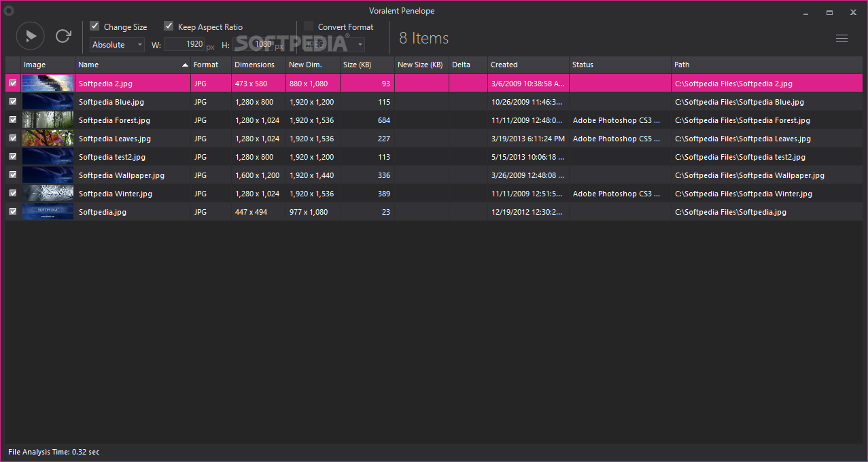The width and height of the screenshot is (868, 462).
Task: Click the 8 Items counter
Action: pyautogui.click(x=423, y=38)
